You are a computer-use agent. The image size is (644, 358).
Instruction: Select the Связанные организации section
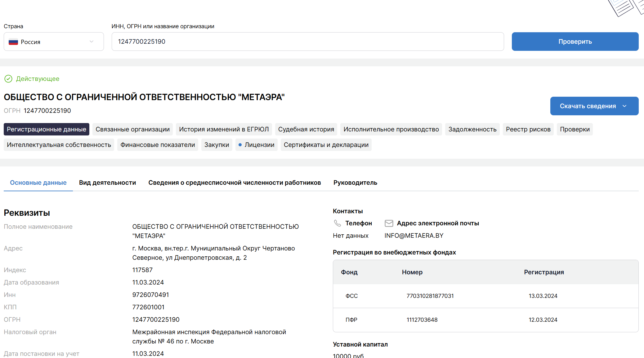point(132,129)
